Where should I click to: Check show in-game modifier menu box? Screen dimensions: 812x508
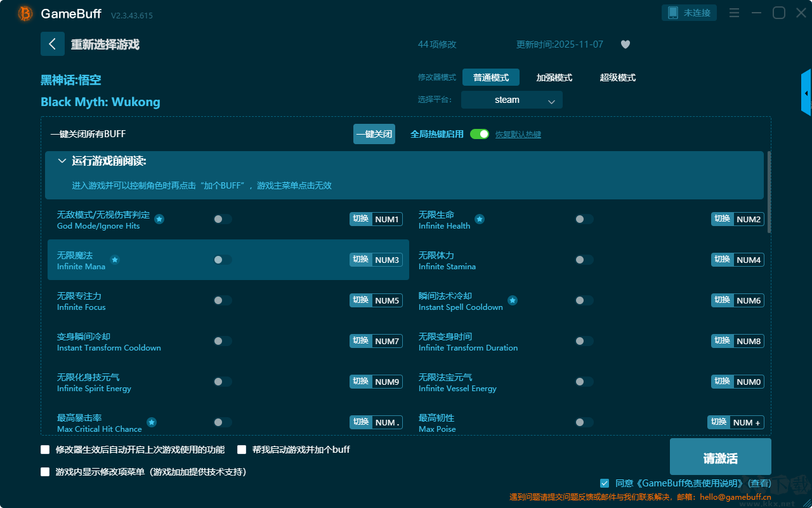click(x=45, y=472)
